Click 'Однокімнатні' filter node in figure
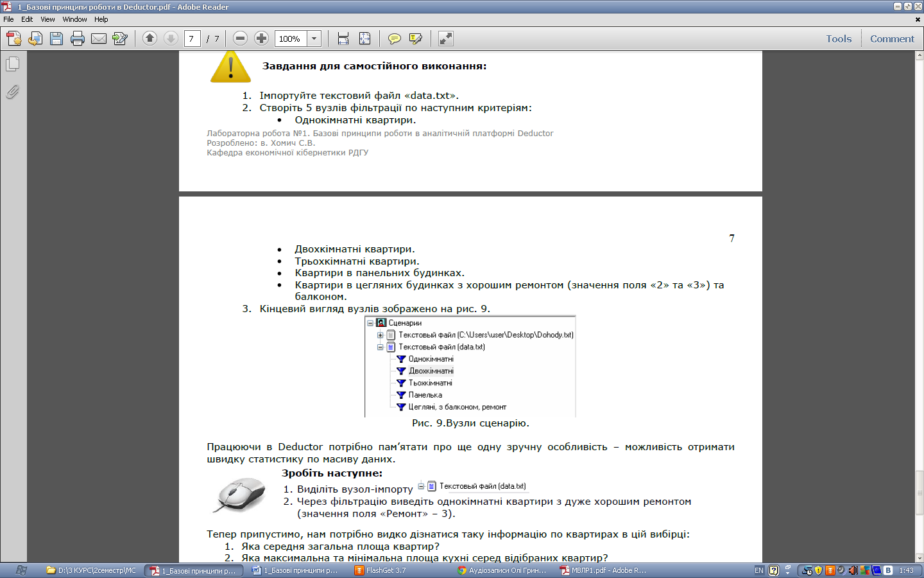 point(431,359)
